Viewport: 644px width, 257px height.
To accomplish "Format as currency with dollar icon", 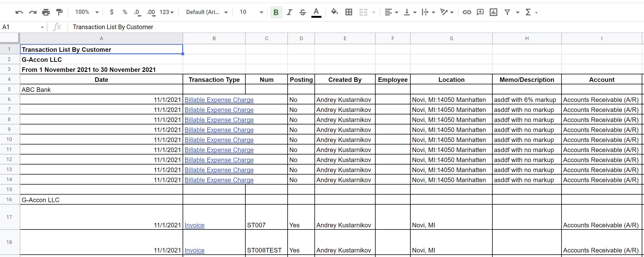I will pos(112,12).
